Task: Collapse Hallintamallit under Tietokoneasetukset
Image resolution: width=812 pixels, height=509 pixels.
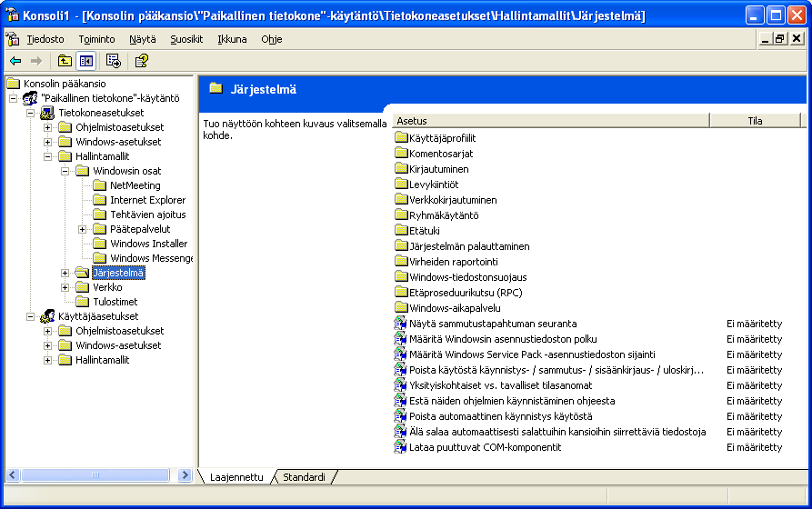Action: tap(47, 156)
